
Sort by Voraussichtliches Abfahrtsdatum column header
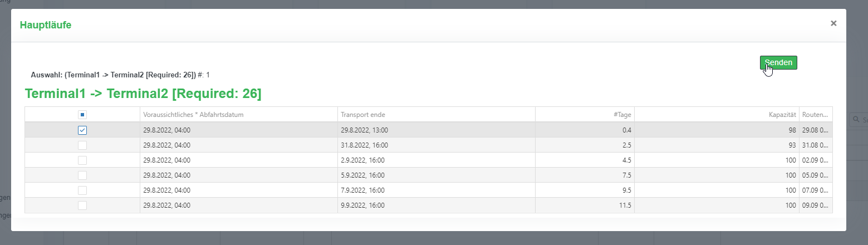(194, 115)
